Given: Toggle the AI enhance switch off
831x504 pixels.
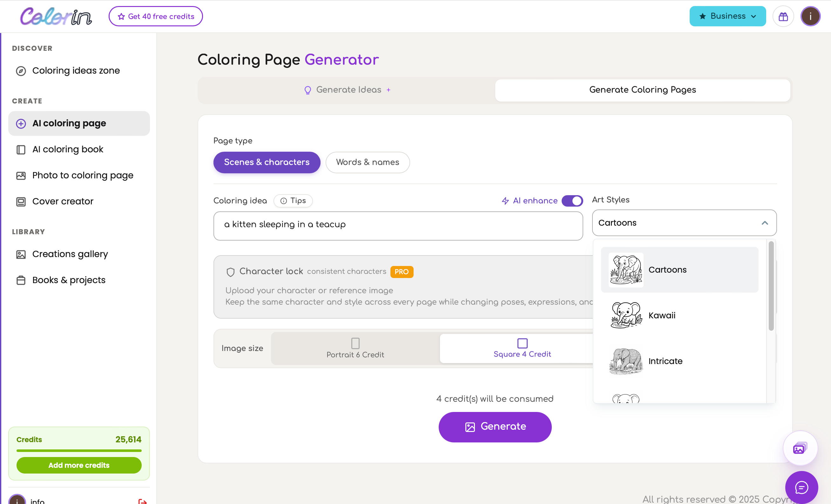Looking at the screenshot, I should pos(572,201).
